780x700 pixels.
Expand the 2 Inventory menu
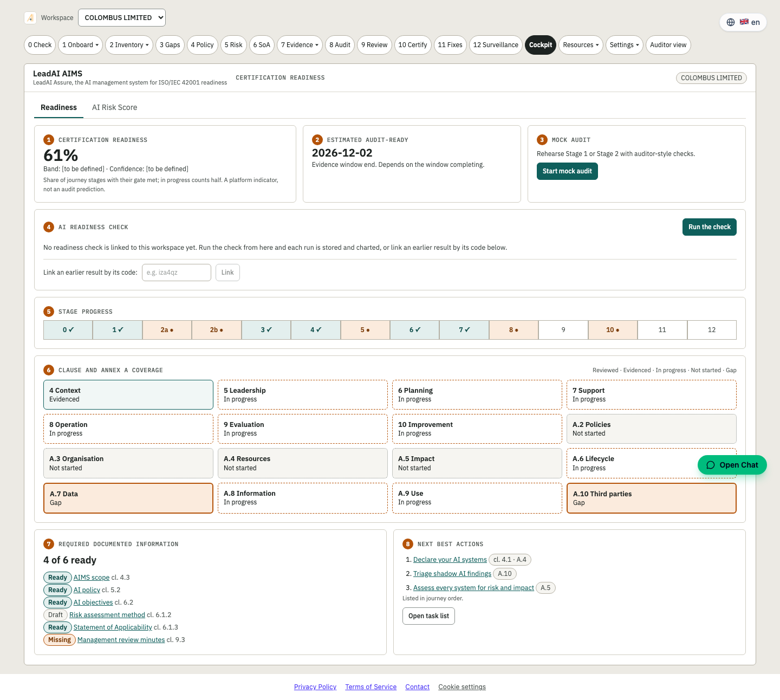129,45
